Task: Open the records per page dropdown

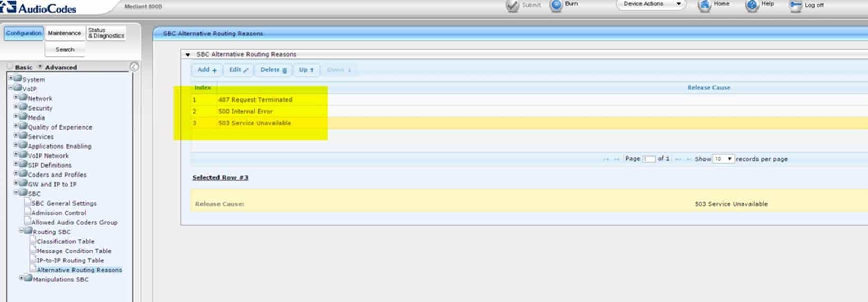Action: coord(723,159)
